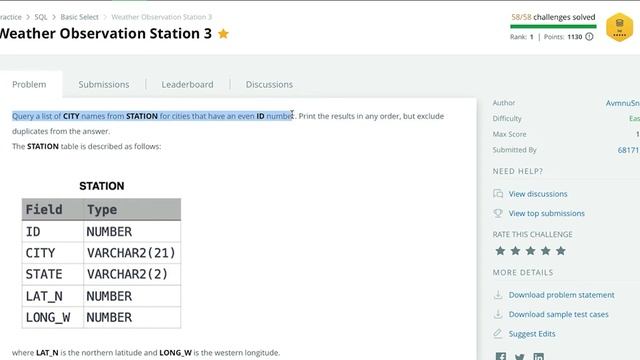Rate the challenge one star
Image resolution: width=640 pixels, height=360 pixels.
500,251
